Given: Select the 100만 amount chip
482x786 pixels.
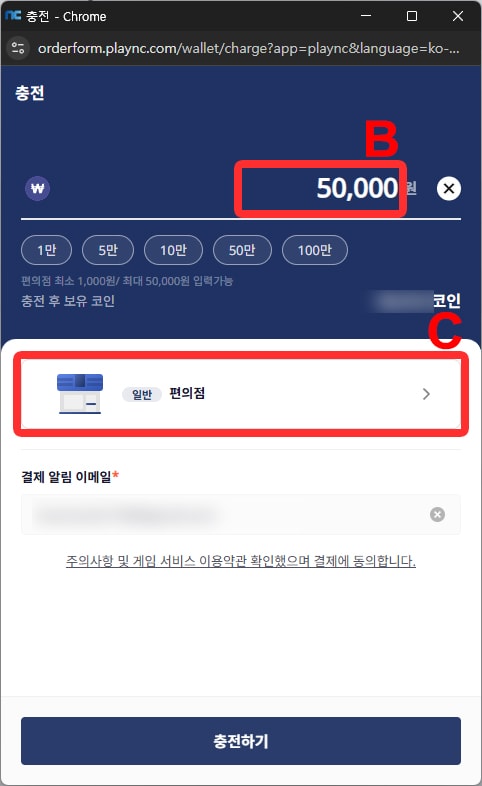Looking at the screenshot, I should (315, 250).
